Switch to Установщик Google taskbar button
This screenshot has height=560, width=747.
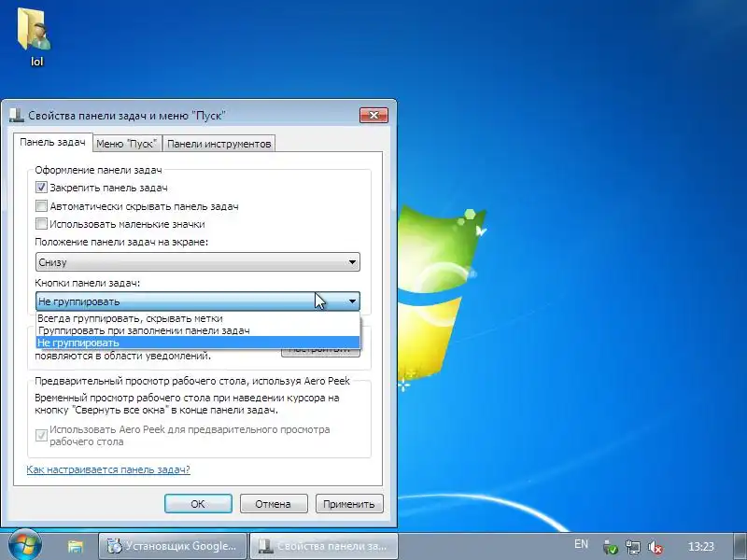(x=173, y=546)
